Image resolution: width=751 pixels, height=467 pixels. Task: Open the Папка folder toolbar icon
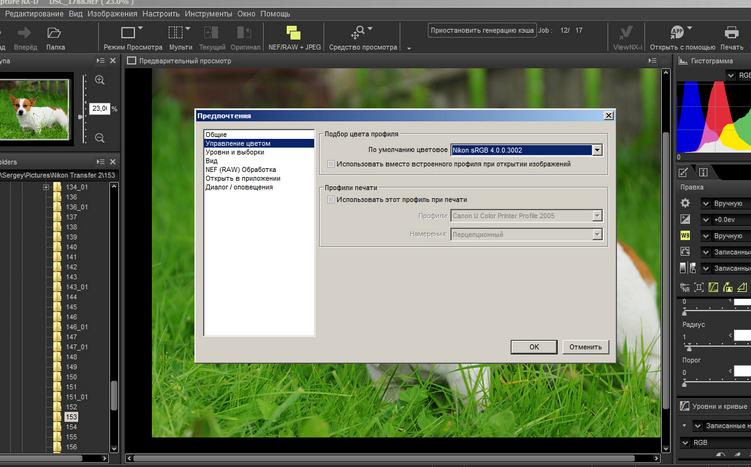pos(55,33)
